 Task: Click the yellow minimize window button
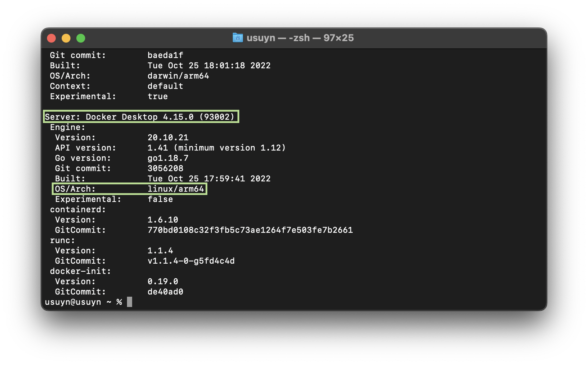(66, 38)
